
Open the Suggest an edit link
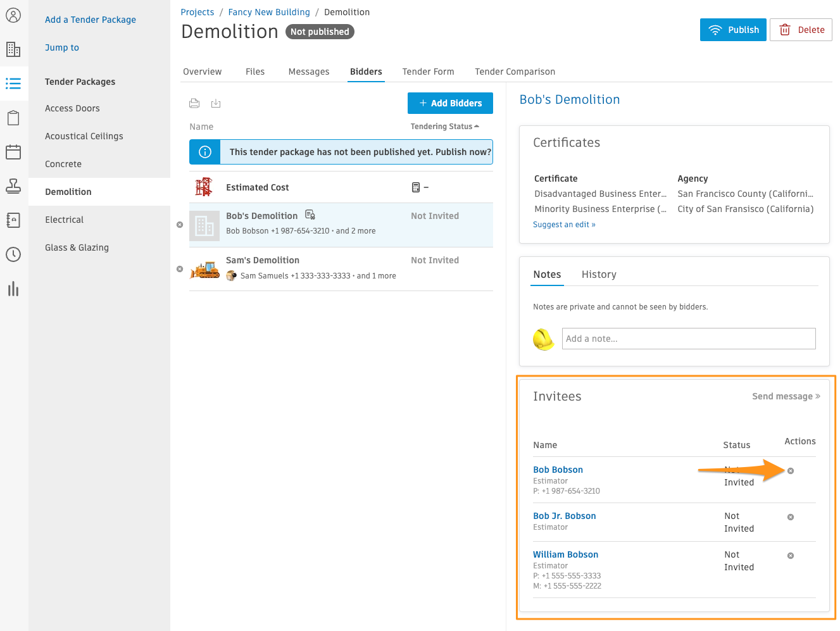tap(564, 224)
